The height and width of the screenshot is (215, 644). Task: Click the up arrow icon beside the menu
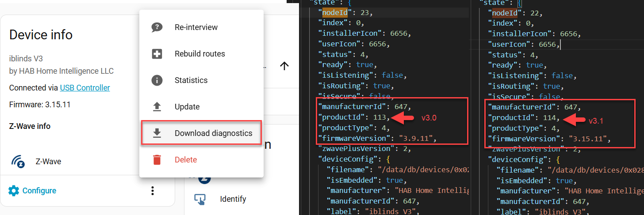coord(284,66)
